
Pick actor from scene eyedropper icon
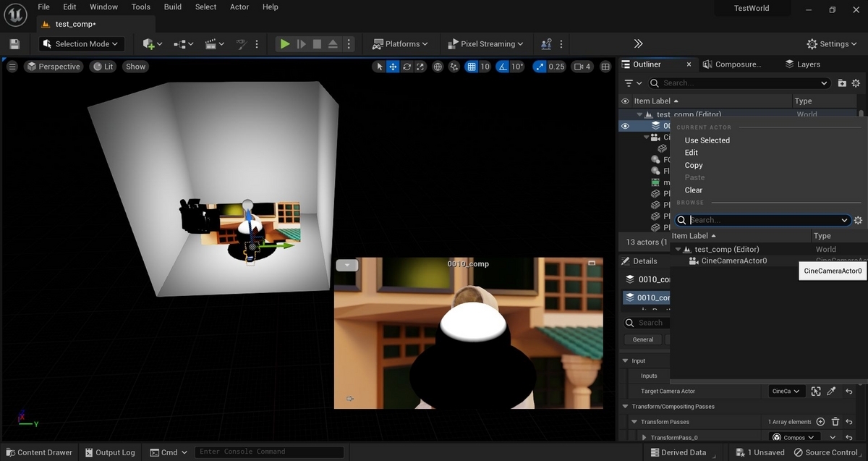click(832, 392)
